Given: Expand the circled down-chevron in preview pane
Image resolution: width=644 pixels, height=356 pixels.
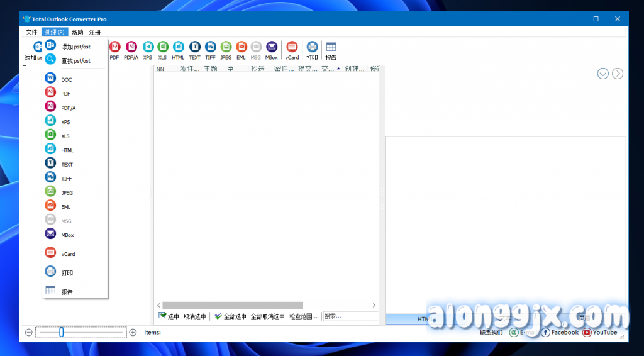Looking at the screenshot, I should [x=602, y=74].
